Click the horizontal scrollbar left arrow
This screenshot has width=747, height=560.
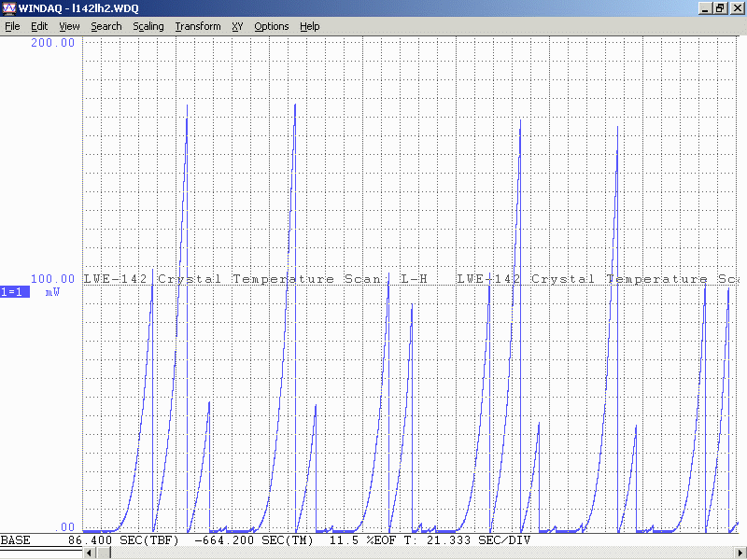click(x=89, y=553)
